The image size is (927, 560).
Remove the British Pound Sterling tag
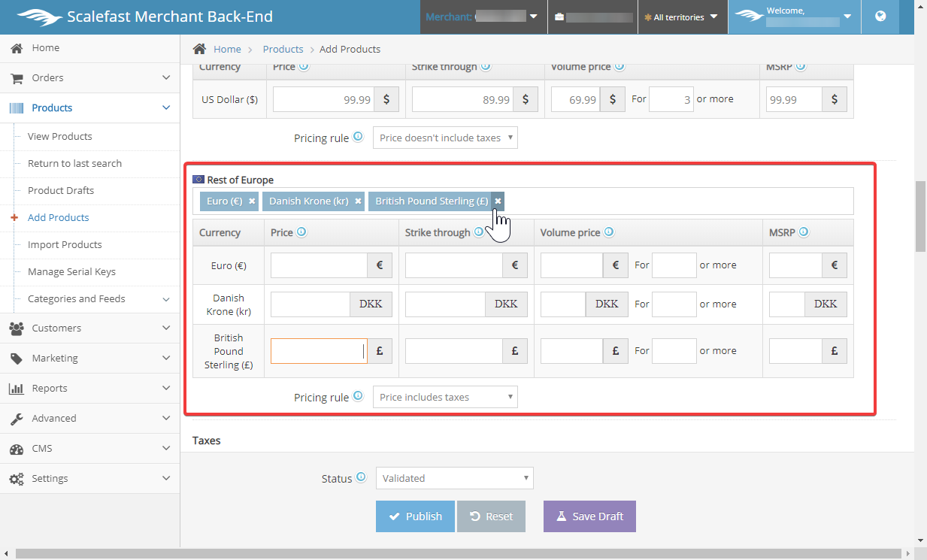[498, 201]
